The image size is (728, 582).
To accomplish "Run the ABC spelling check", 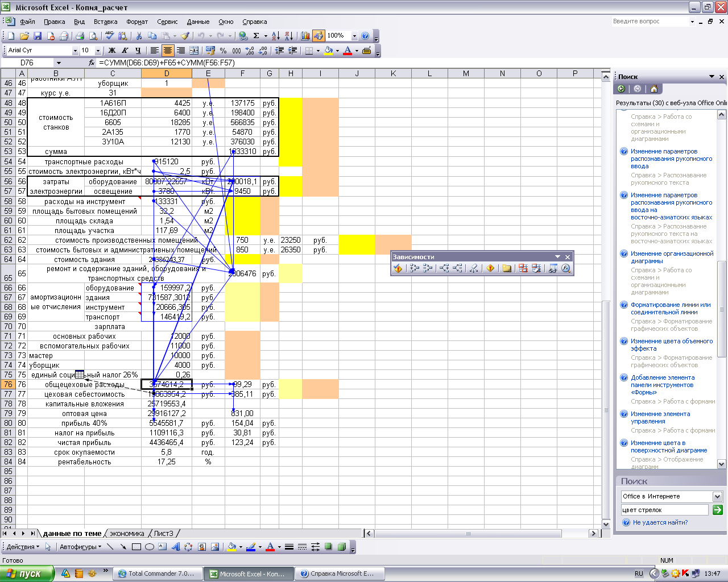I will click(110, 36).
